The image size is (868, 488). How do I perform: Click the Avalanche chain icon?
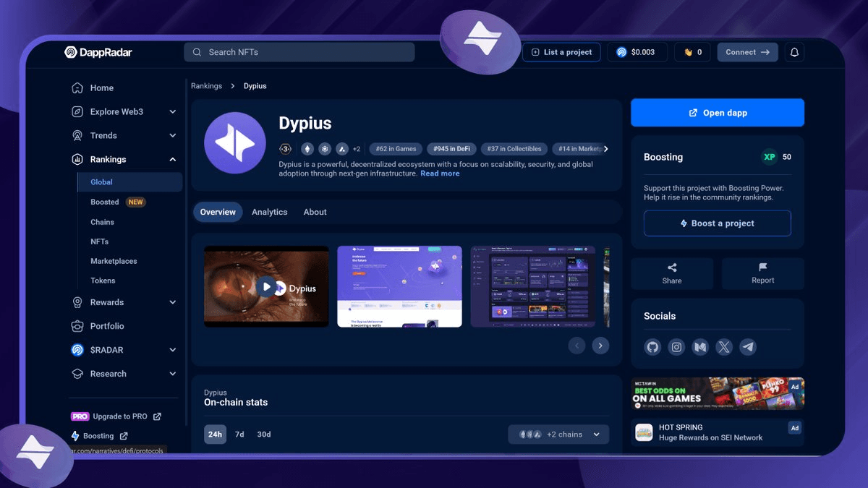(342, 149)
